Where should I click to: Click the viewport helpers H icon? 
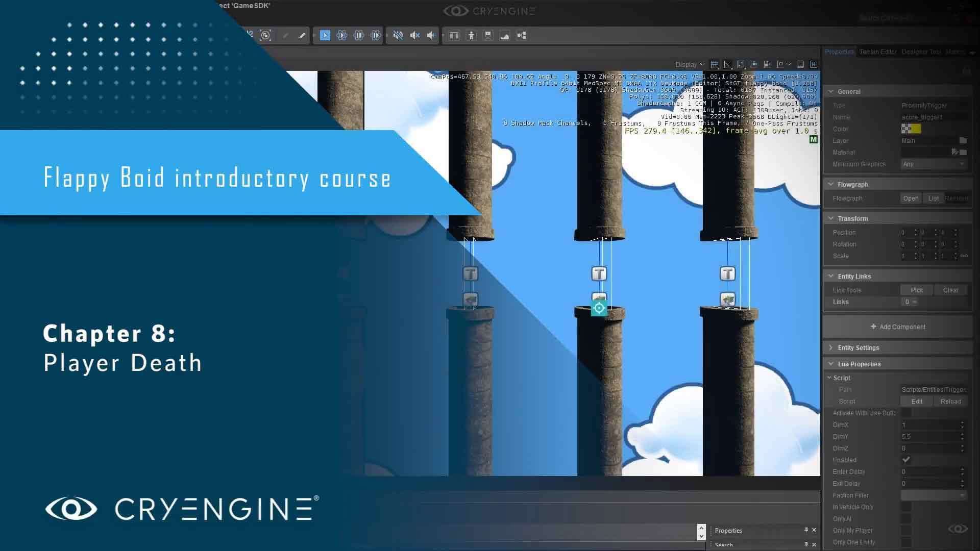tap(814, 64)
